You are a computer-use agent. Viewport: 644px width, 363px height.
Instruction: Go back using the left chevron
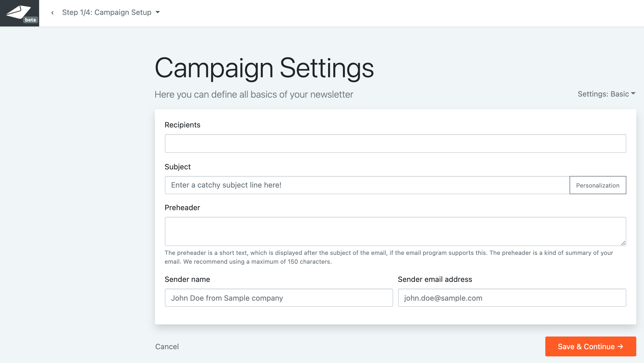pos(52,13)
